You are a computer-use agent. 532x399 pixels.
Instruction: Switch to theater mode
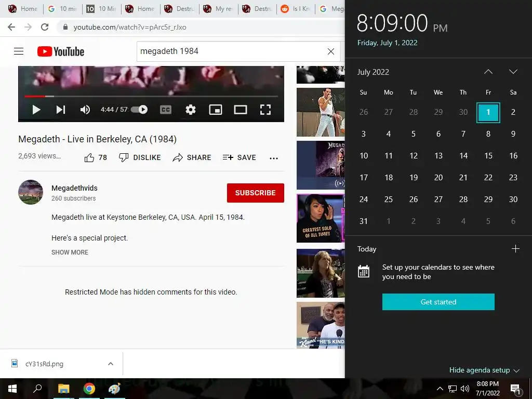click(241, 110)
